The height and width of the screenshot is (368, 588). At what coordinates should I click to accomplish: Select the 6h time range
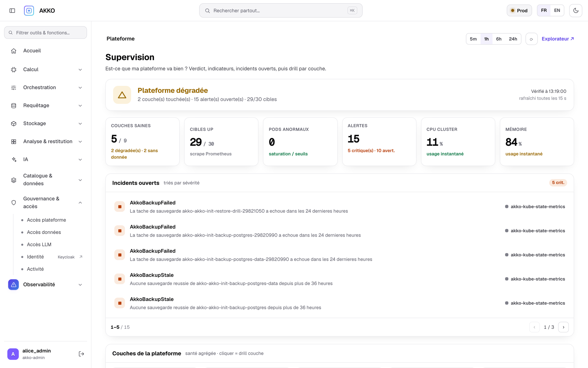[499, 39]
